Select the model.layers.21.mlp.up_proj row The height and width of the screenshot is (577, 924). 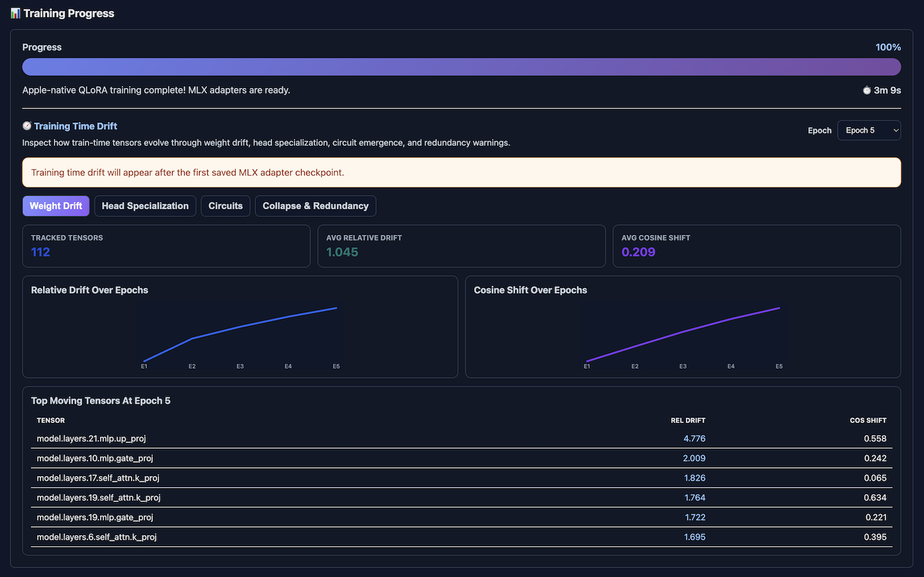coord(461,438)
